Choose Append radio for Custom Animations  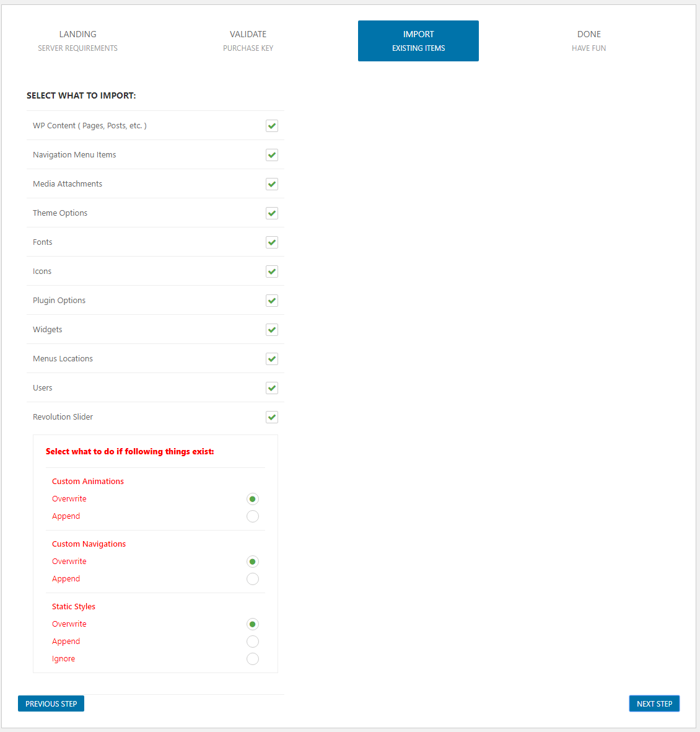point(253,516)
